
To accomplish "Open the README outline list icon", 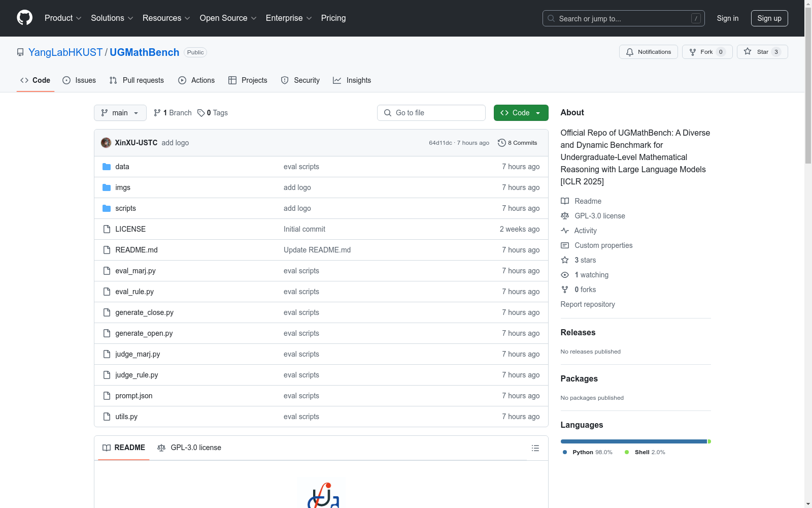I will 535,448.
